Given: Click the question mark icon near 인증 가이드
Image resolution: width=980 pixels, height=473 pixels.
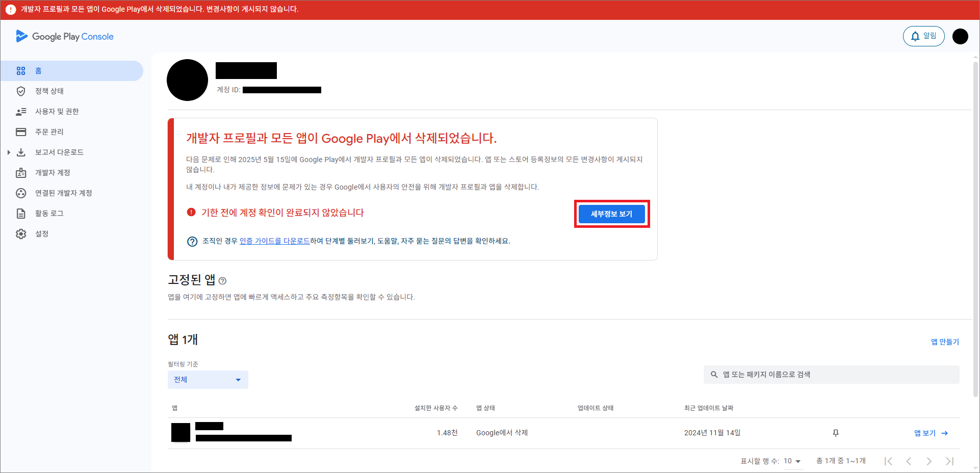Looking at the screenshot, I should 192,242.
